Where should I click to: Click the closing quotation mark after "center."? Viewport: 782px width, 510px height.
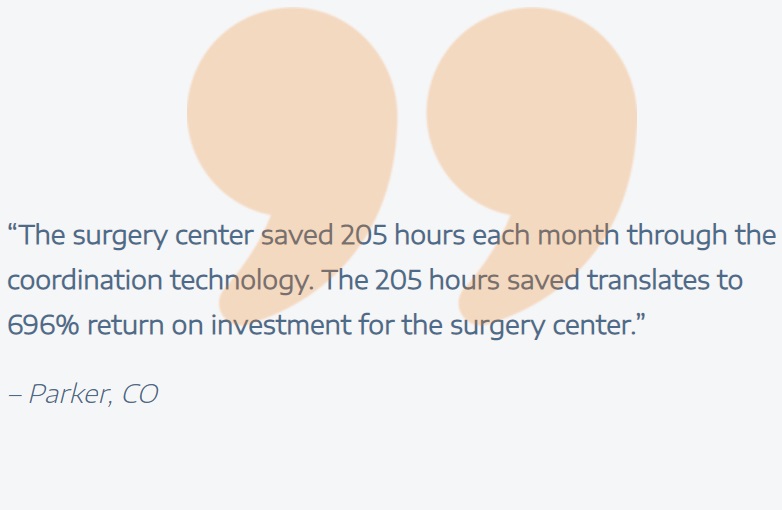tap(641, 318)
